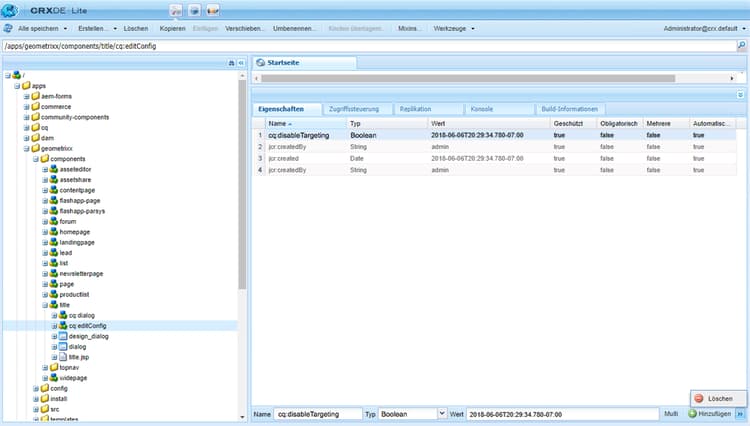Switch to the Build-Informationen tab
Viewport: 750px width, 426px height.
click(x=570, y=108)
